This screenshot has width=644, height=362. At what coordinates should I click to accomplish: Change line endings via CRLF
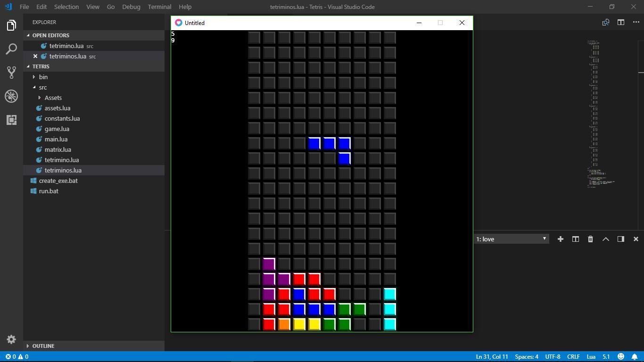(x=573, y=357)
